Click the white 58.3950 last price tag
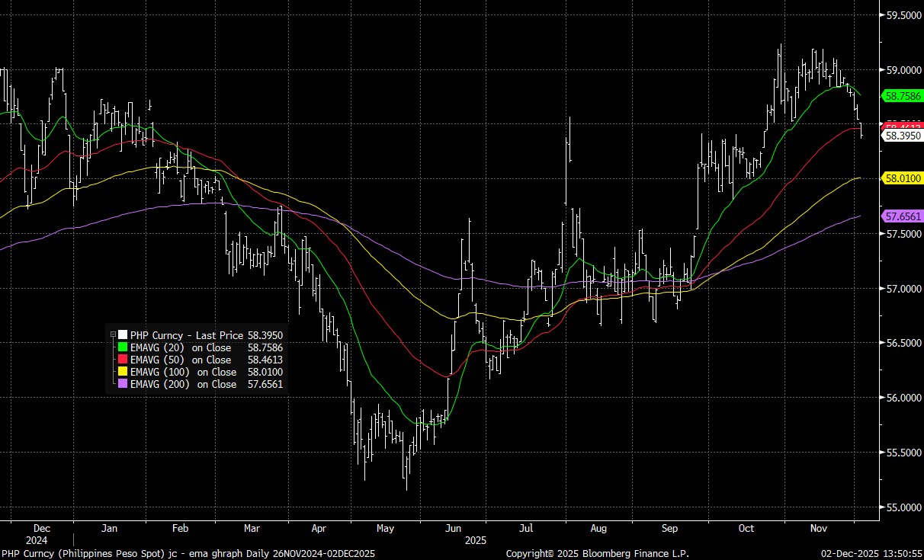The height and width of the screenshot is (560, 924). tap(903, 136)
